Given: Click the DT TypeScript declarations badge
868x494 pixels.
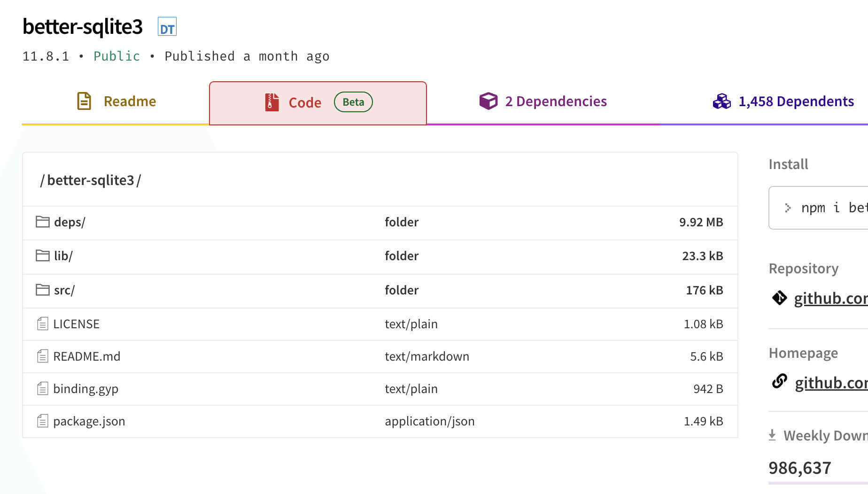Looking at the screenshot, I should (167, 28).
